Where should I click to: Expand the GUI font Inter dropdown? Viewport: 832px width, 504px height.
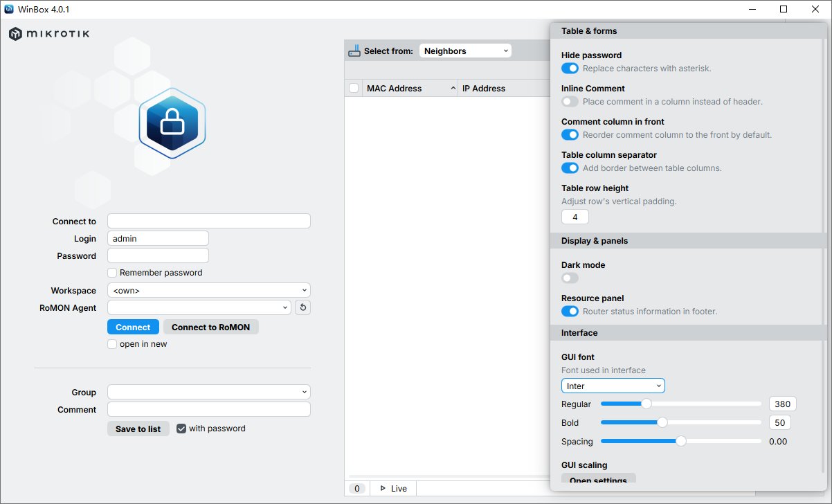pyautogui.click(x=613, y=386)
